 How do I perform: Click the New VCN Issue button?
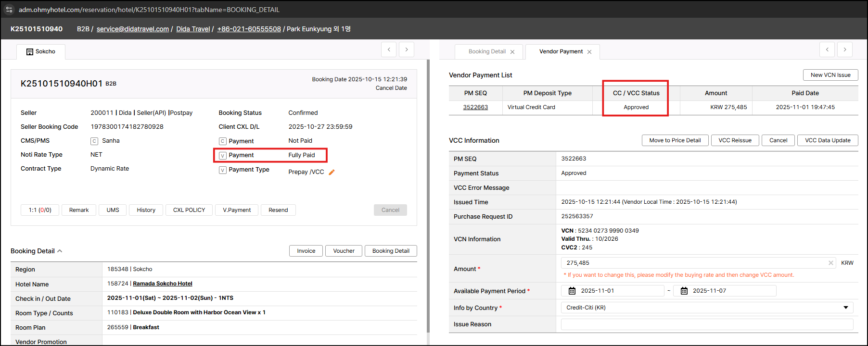830,75
